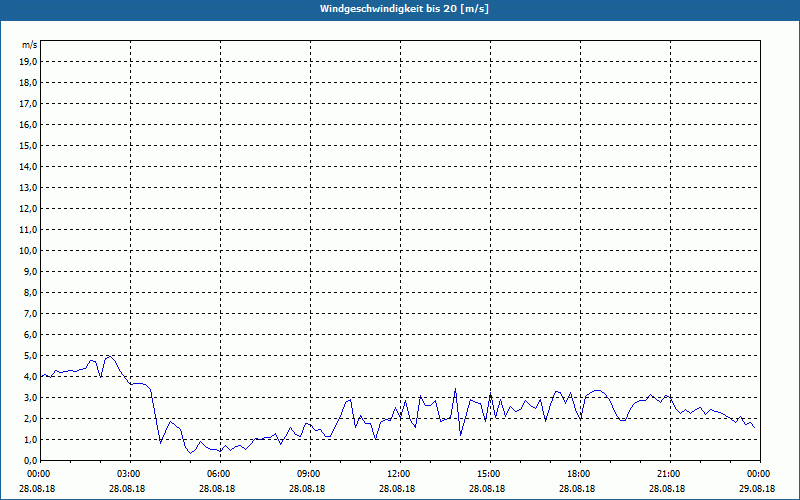Select the '6,0' y-axis label

pos(31,335)
